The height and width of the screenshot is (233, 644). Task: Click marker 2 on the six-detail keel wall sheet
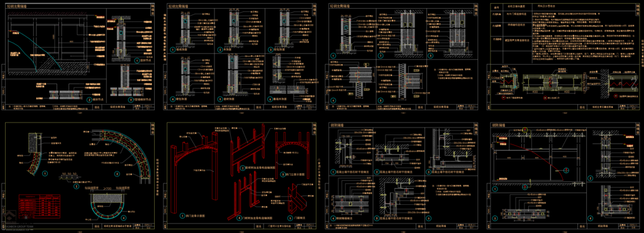[220, 50]
